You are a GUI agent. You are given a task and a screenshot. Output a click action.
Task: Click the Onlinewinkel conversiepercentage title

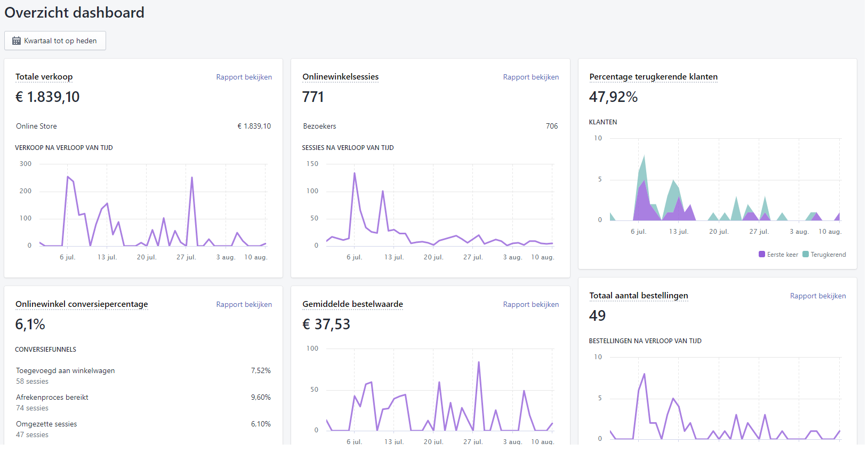pyautogui.click(x=82, y=304)
